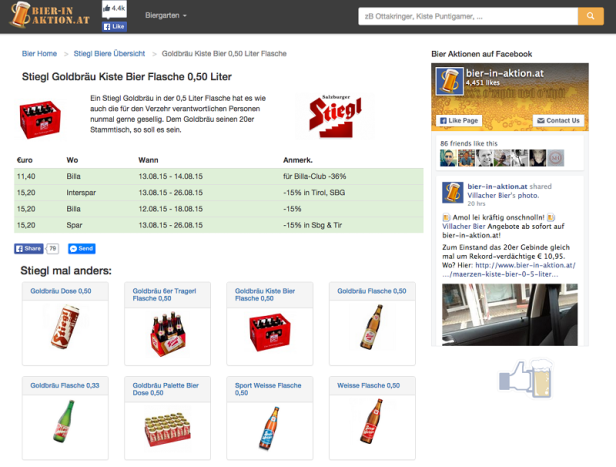Open Goldbräu Palette Bier Dose 0,50 link

point(165,389)
